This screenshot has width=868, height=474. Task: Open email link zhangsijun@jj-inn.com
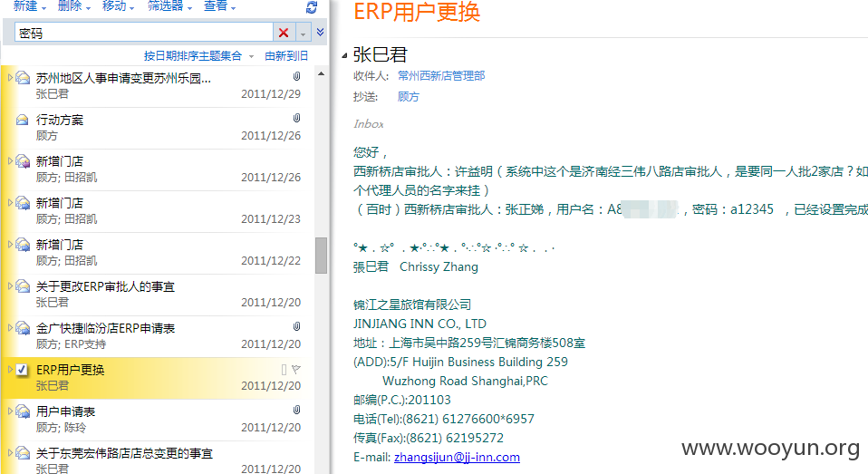(457, 458)
